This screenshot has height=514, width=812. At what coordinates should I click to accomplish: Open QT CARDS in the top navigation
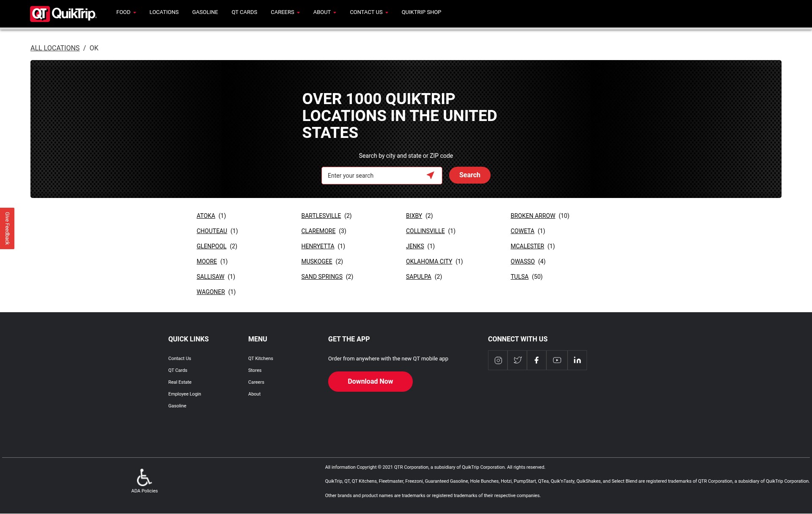tap(244, 12)
